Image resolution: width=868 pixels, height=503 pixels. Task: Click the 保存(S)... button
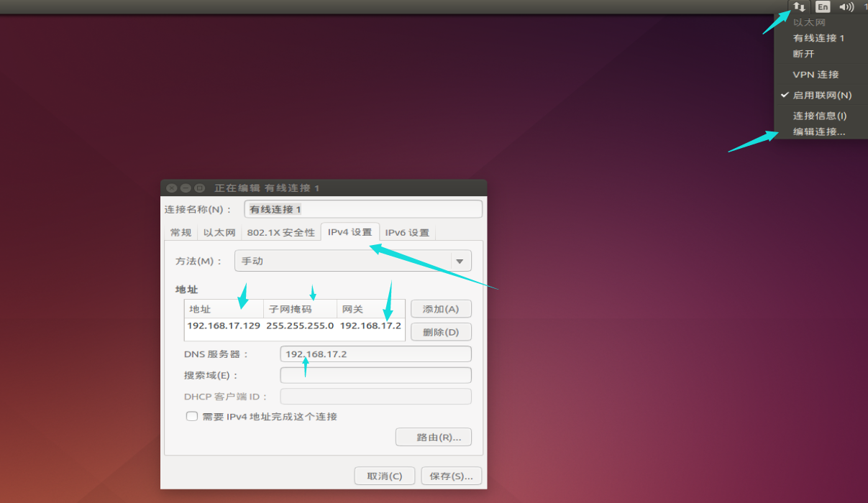click(451, 476)
